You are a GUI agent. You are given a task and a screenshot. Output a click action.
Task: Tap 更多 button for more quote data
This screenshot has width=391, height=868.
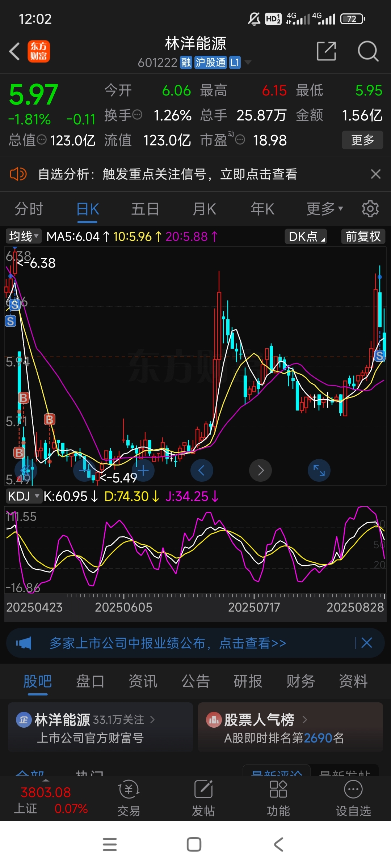point(362,140)
